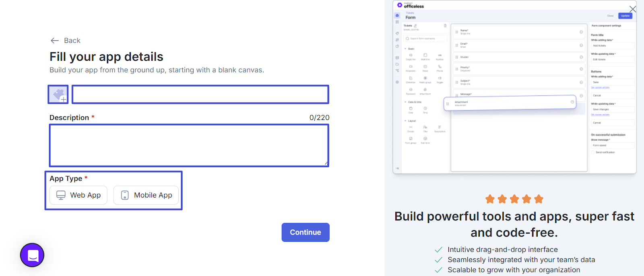Screen dimensions: 644x276
Task: Click the Phone element icon in preview
Action: [440, 67]
